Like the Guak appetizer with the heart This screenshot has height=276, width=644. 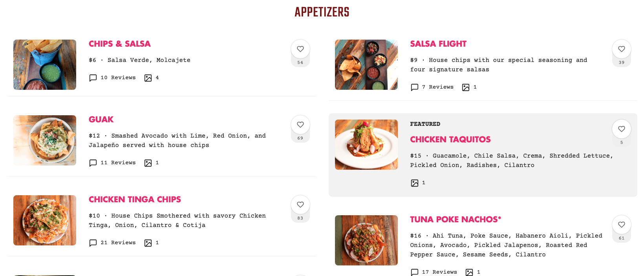300,125
